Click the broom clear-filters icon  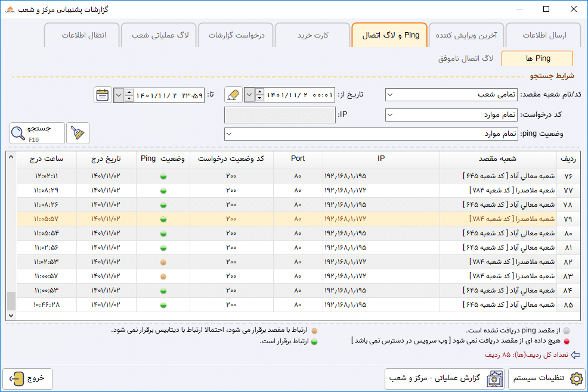[x=78, y=133]
